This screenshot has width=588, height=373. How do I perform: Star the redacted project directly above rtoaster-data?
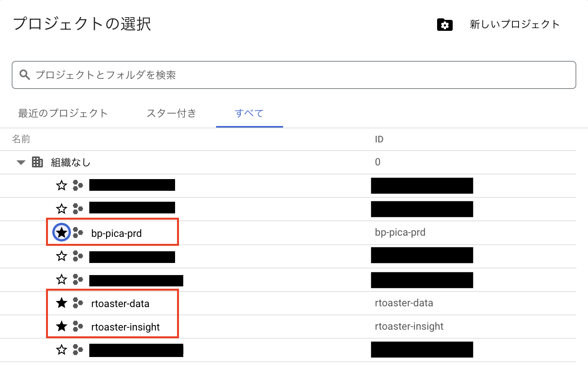pyautogui.click(x=62, y=279)
